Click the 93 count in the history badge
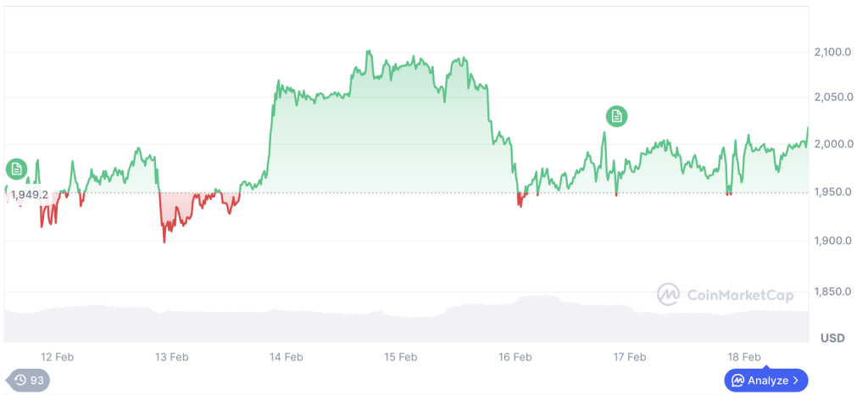The height and width of the screenshot is (395, 868). 36,381
